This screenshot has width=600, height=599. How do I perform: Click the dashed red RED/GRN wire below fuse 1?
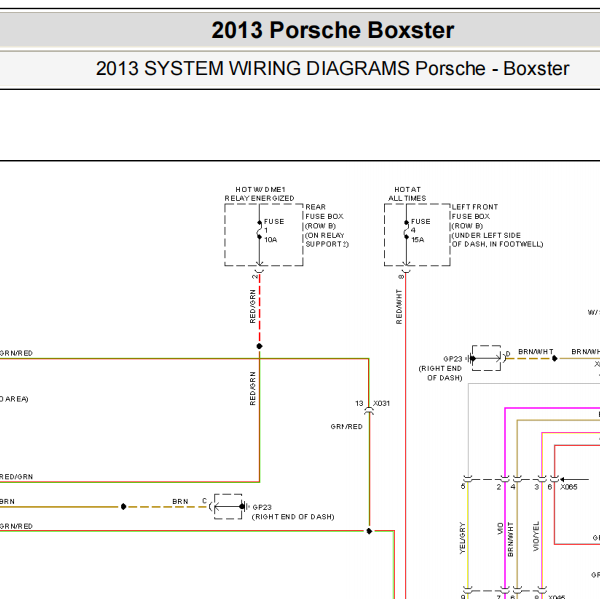[x=260, y=307]
